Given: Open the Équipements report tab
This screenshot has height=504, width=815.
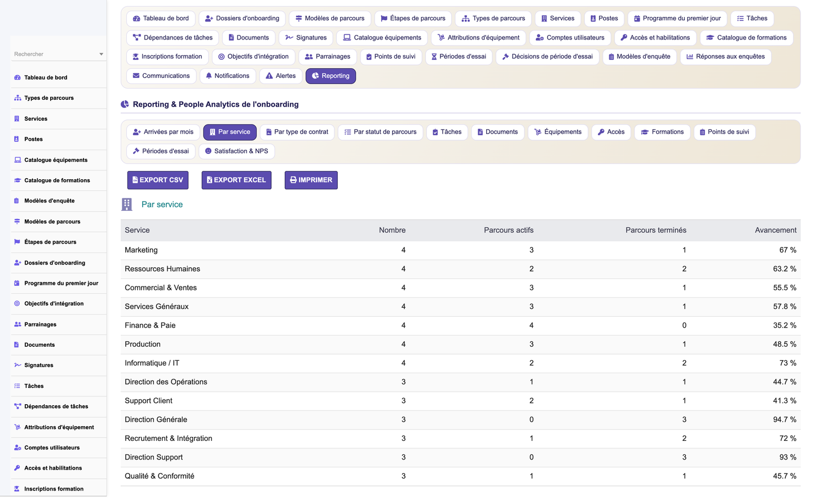Looking at the screenshot, I should pyautogui.click(x=558, y=132).
